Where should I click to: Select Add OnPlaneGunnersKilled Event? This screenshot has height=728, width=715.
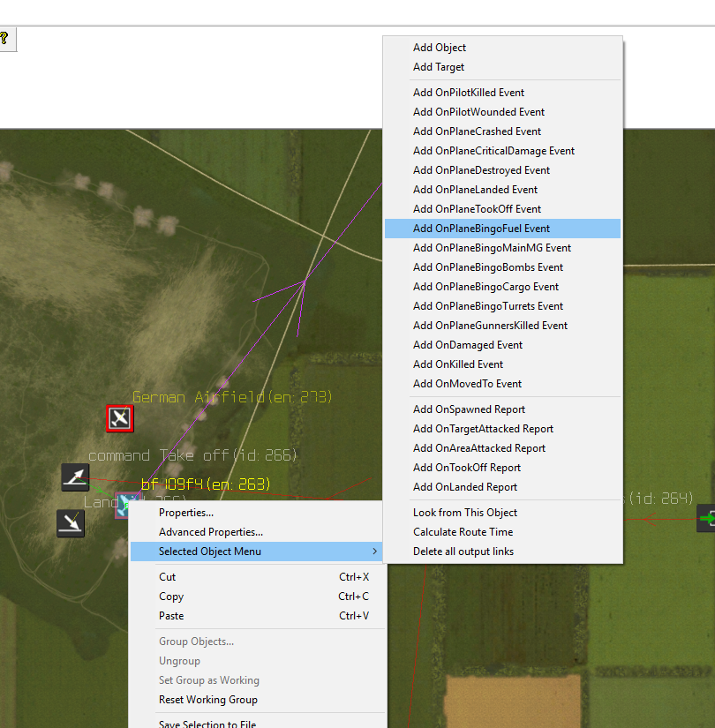coord(502,326)
